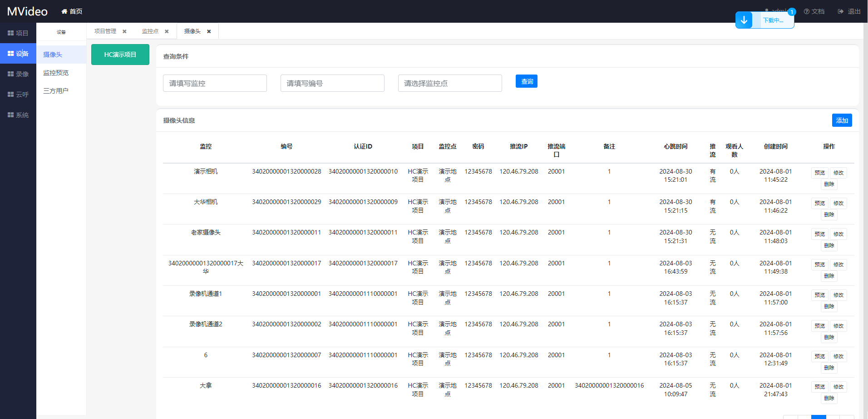Switch to the 项目管理 tab
This screenshot has width=868, height=419.
(105, 31)
